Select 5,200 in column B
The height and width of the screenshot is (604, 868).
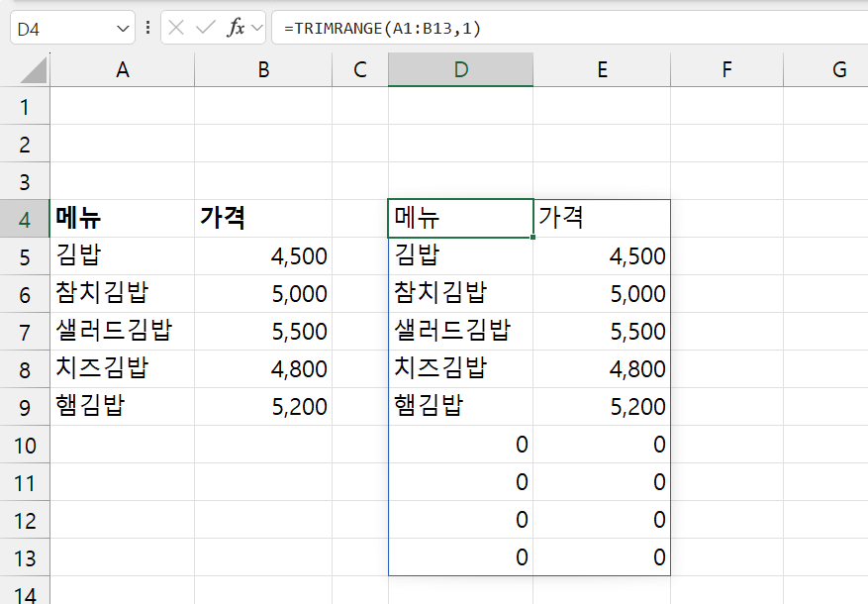point(263,407)
